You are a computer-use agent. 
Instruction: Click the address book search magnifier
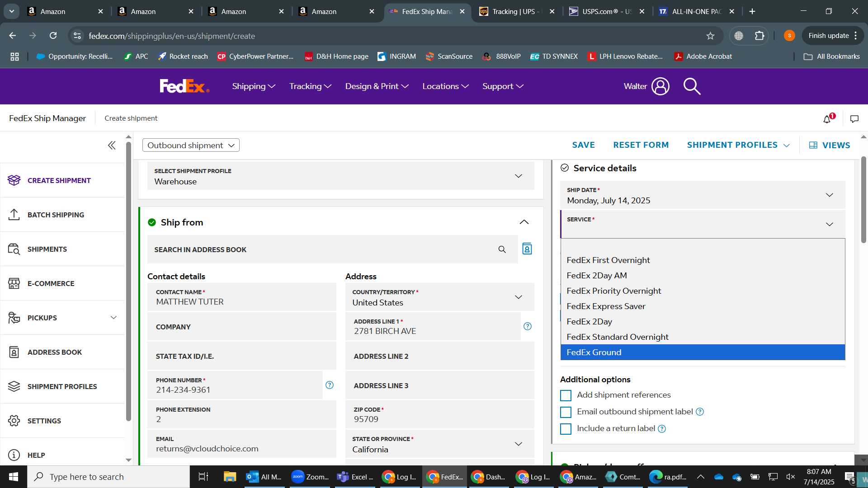(x=502, y=249)
